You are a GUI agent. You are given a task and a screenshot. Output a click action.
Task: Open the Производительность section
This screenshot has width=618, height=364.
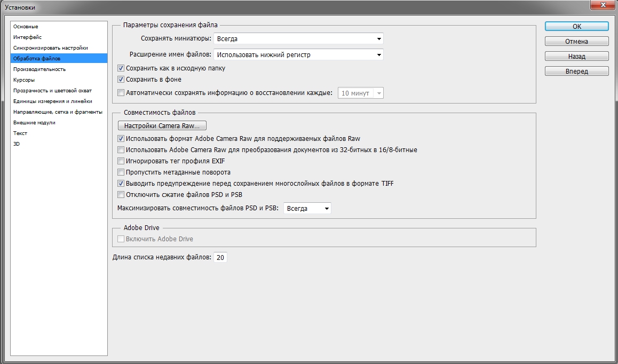[59, 69]
